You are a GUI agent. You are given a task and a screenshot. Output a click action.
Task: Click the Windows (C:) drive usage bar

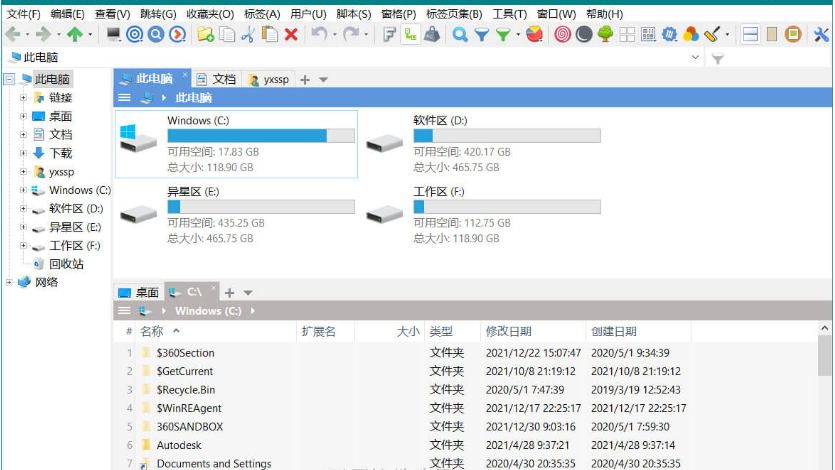[x=260, y=136]
